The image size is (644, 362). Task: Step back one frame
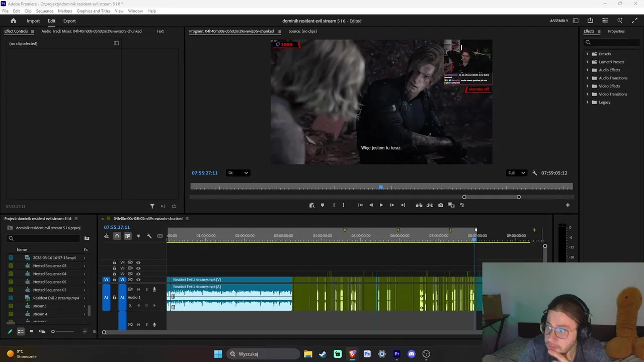pyautogui.click(x=371, y=205)
